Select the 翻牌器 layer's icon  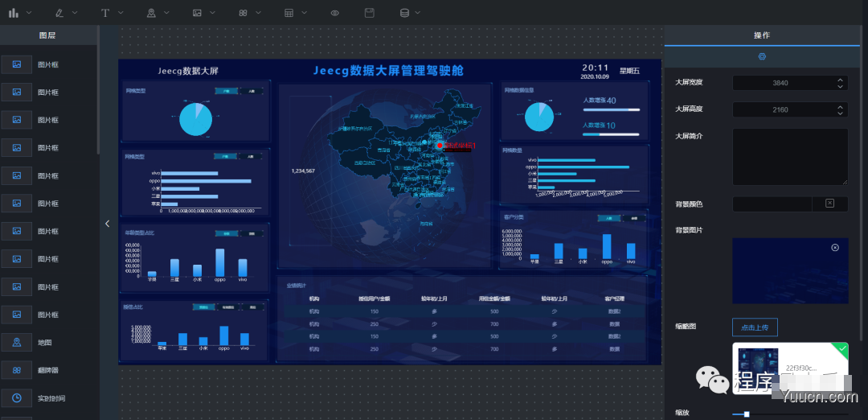(17, 370)
